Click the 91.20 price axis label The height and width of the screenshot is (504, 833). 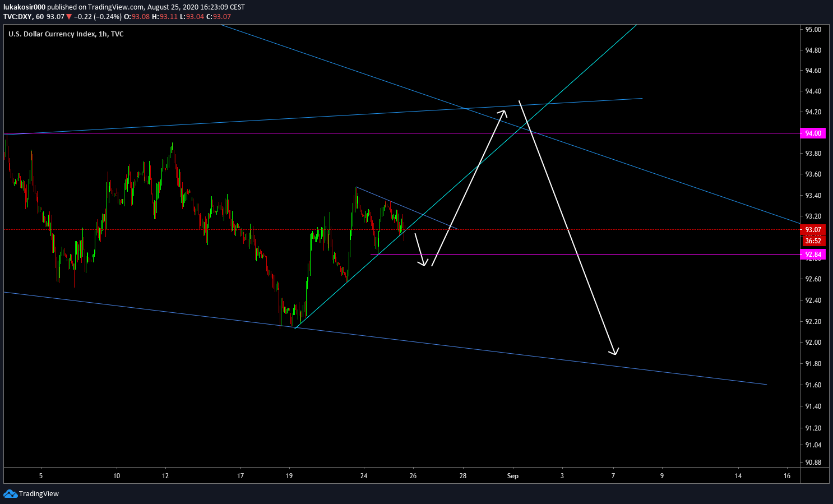(x=813, y=428)
